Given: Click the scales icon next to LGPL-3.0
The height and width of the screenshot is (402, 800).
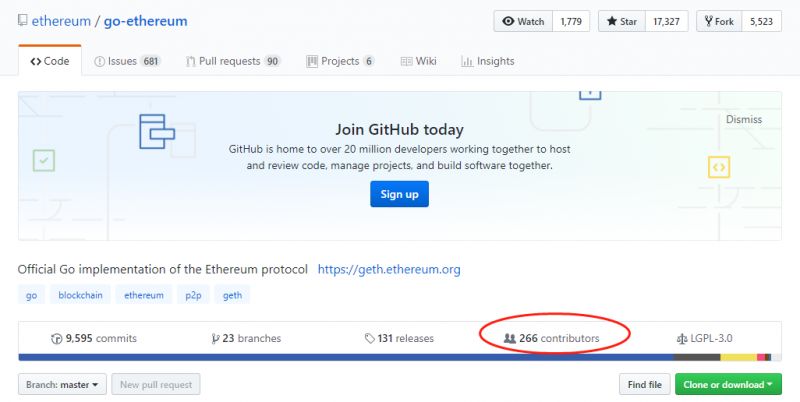Looking at the screenshot, I should click(682, 339).
